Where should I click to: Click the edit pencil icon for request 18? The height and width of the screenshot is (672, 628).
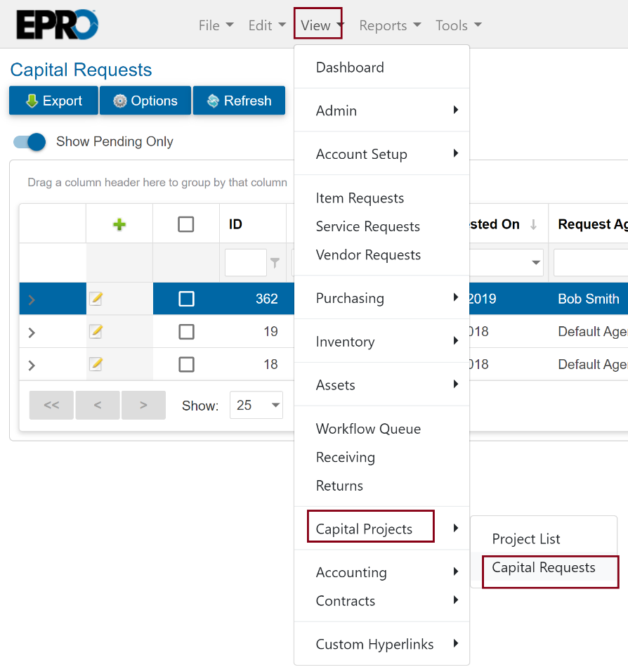[96, 364]
